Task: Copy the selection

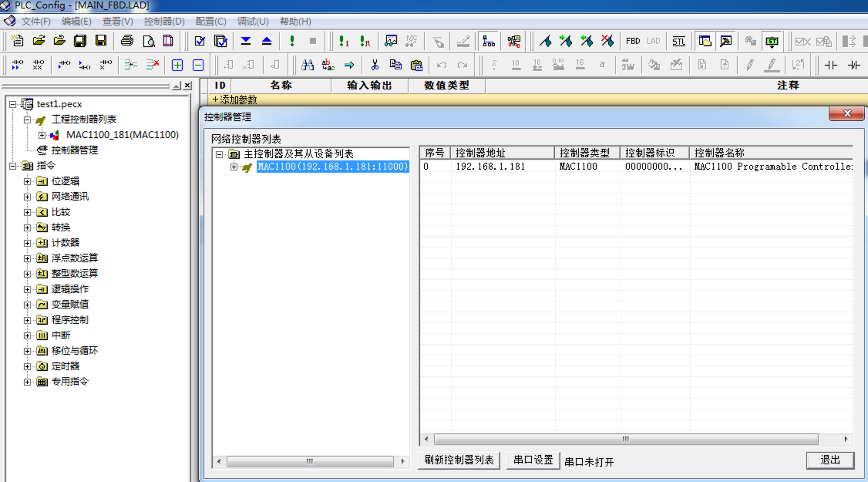Action: (x=395, y=65)
